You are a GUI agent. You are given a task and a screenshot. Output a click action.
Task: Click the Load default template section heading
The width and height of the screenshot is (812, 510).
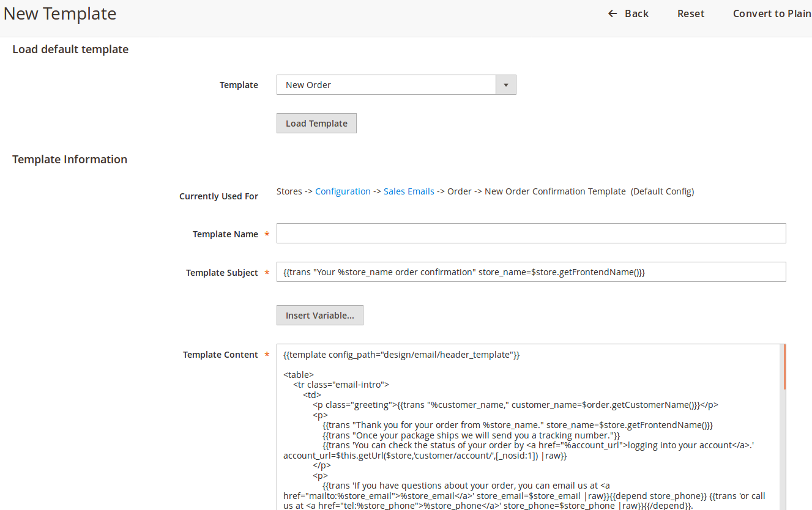coord(70,49)
